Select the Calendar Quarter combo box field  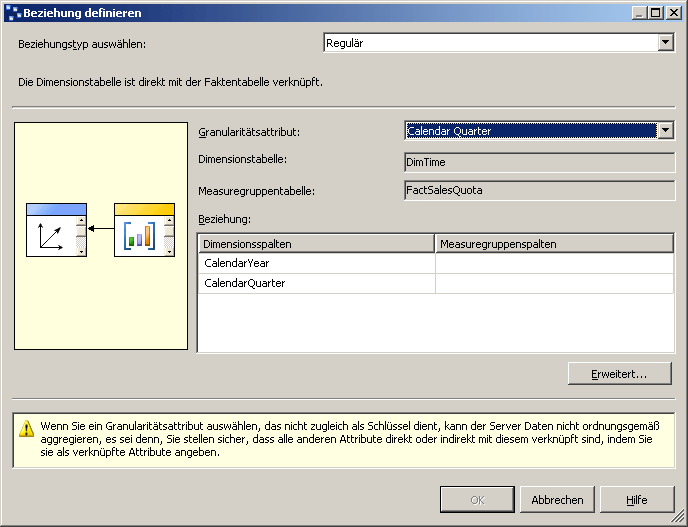(x=531, y=131)
